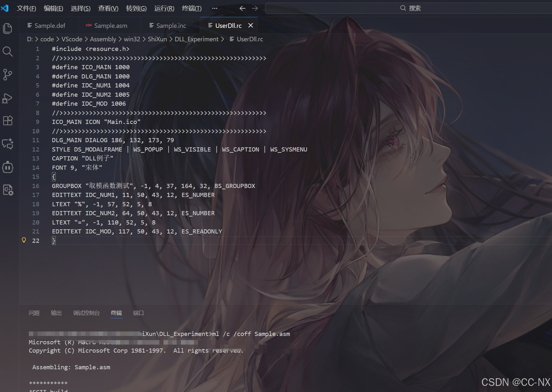The width and height of the screenshot is (552, 392).
Task: Open the 运行(R) menu
Action: [164, 8]
